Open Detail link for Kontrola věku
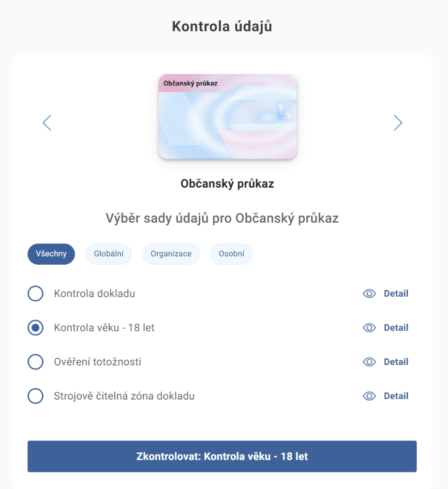 (x=396, y=328)
